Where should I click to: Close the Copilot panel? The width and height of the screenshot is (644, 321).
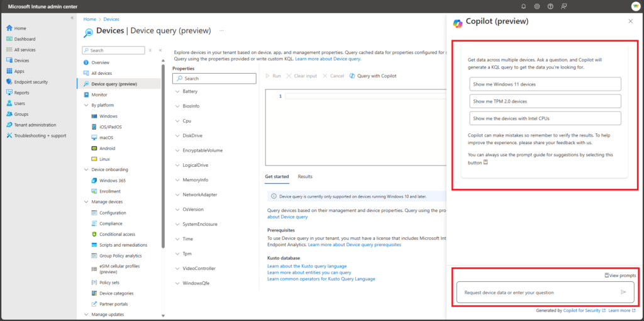pos(630,21)
